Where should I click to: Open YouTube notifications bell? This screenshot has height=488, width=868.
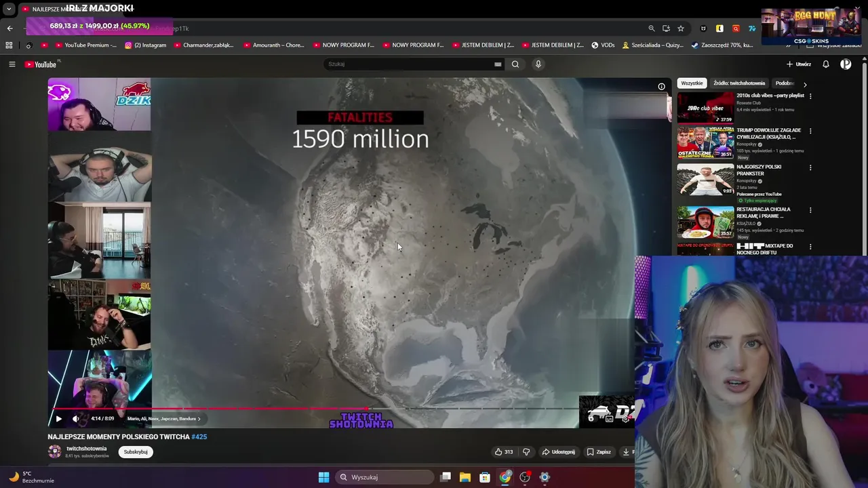(x=826, y=64)
